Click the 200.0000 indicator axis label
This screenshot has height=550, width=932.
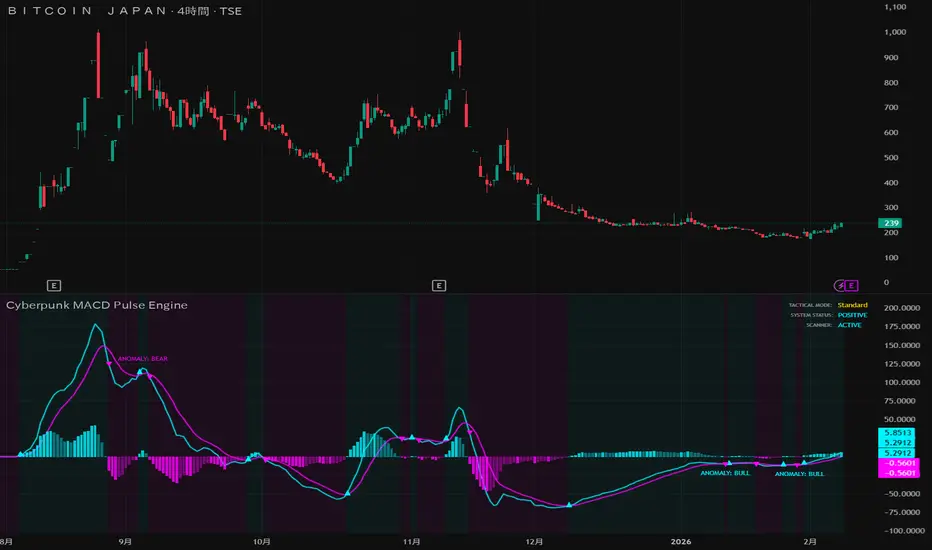(x=902, y=308)
